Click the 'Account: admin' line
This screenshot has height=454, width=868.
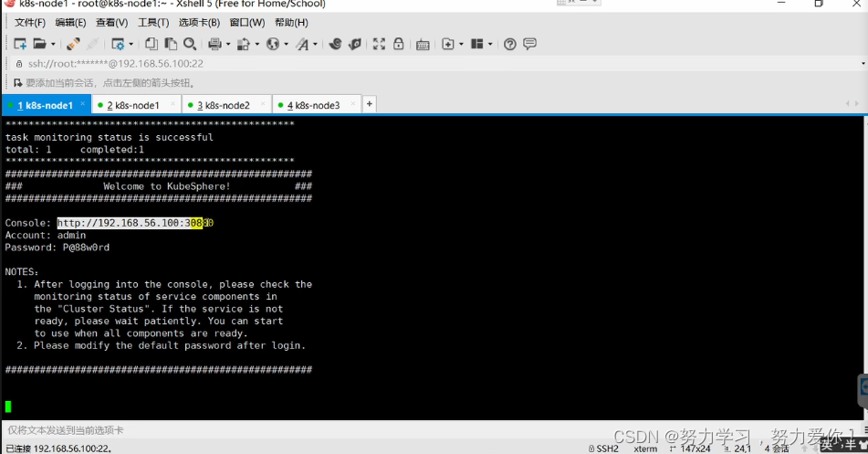[x=46, y=235]
